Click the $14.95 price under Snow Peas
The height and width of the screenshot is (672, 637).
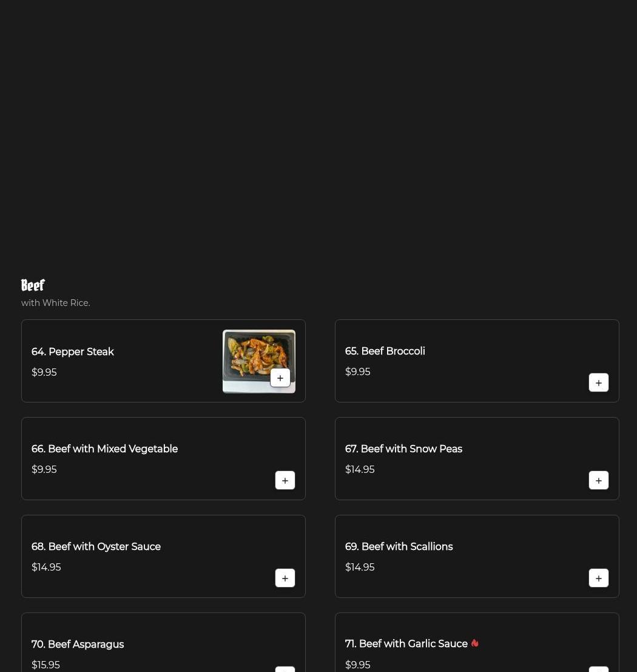[360, 469]
